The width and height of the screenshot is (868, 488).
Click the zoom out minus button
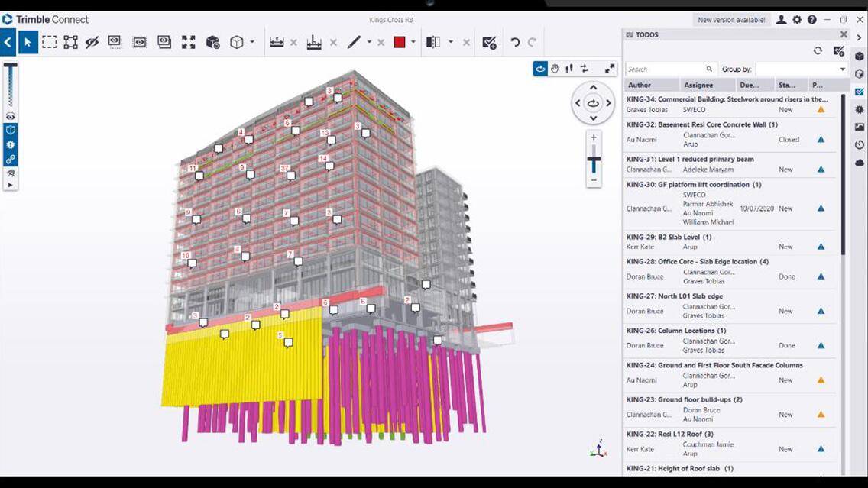[594, 180]
